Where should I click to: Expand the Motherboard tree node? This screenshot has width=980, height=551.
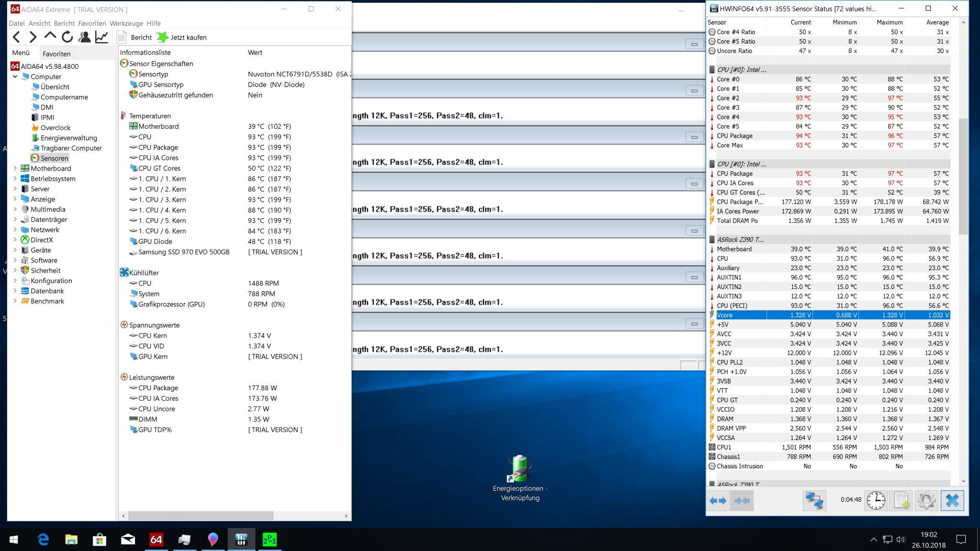tap(15, 168)
